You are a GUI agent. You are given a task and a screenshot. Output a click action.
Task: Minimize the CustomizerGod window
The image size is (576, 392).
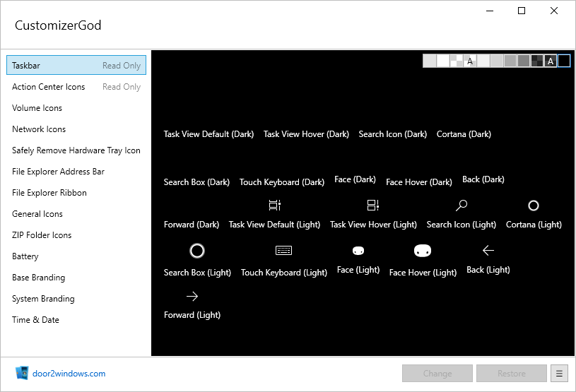tap(490, 11)
